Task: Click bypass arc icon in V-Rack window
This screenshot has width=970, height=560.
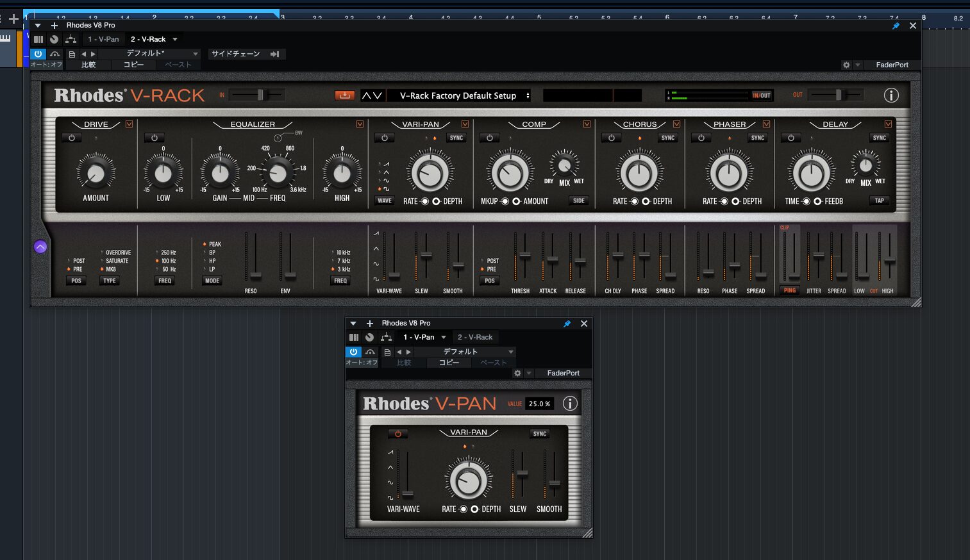Action: 55,54
